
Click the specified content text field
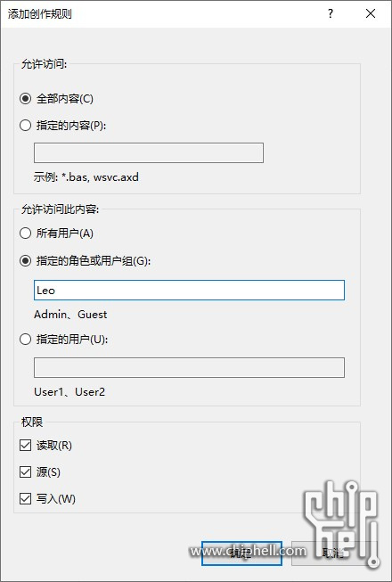149,152
